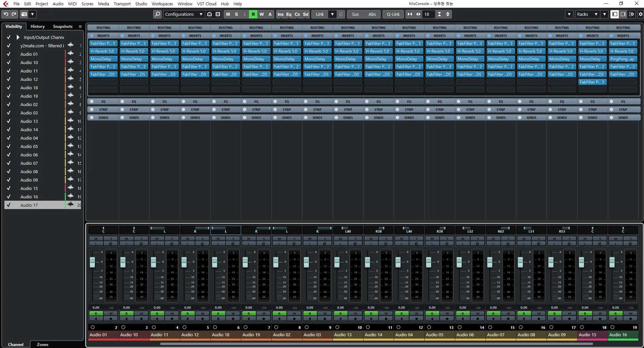Viewport: 644px width, 348px height.
Task: Switch to the History tab
Action: (x=37, y=26)
